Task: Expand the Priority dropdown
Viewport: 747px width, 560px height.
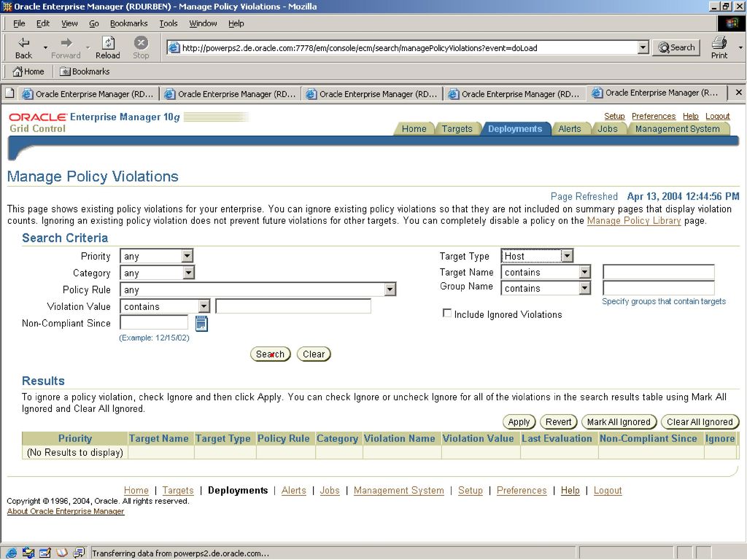Action: (187, 256)
